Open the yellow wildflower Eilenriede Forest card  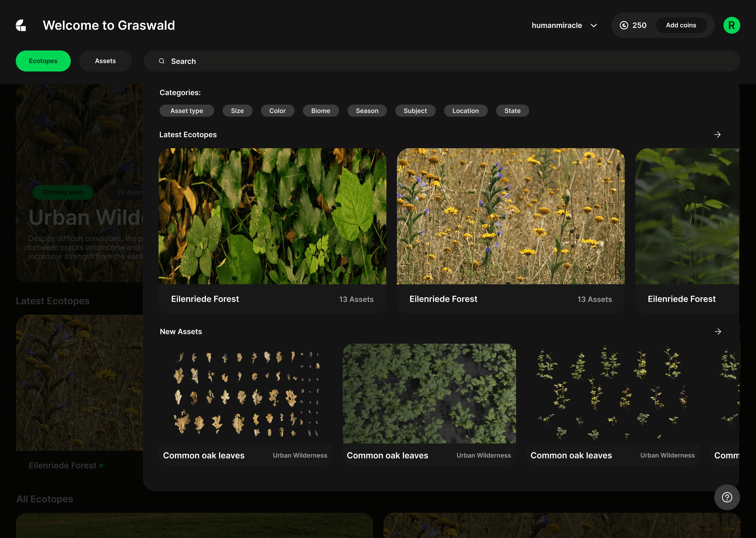[x=510, y=216]
